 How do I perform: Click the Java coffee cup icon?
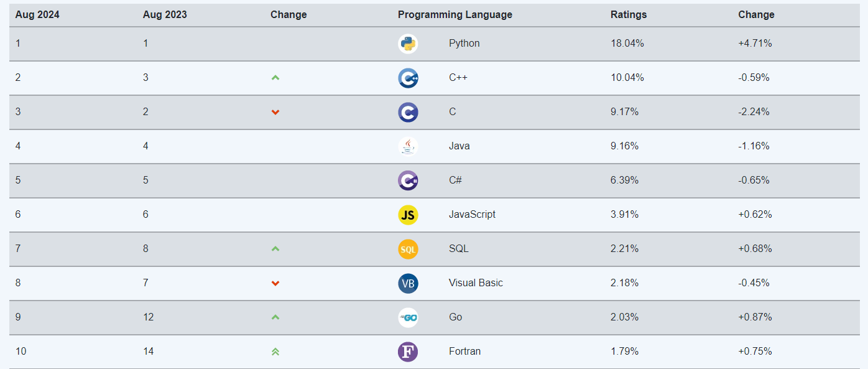408,146
